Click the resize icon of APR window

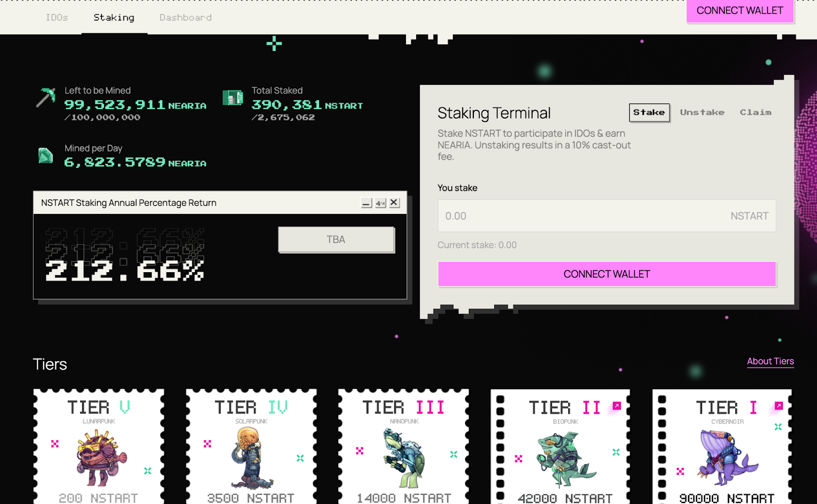[x=380, y=203]
